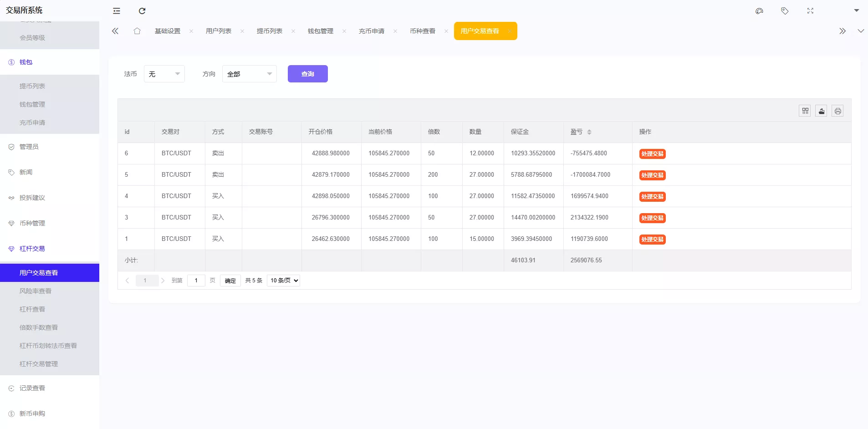
Task: Enter fullscreen mode using expand icon
Action: tap(810, 11)
